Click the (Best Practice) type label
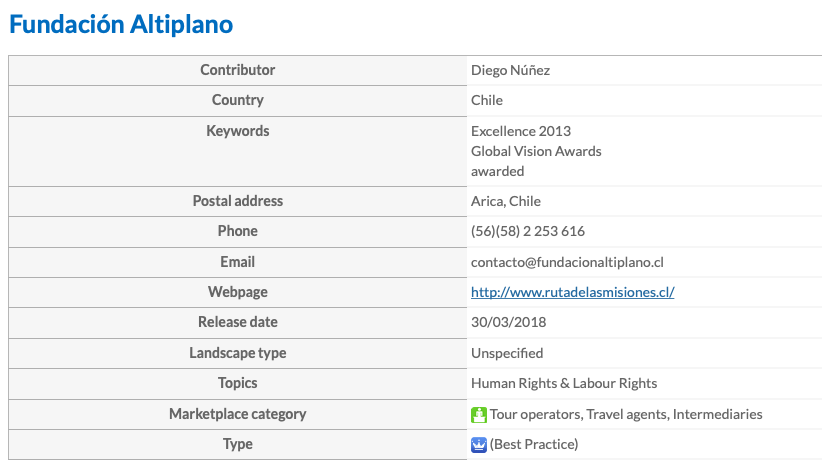The height and width of the screenshot is (471, 822). pyautogui.click(x=534, y=444)
